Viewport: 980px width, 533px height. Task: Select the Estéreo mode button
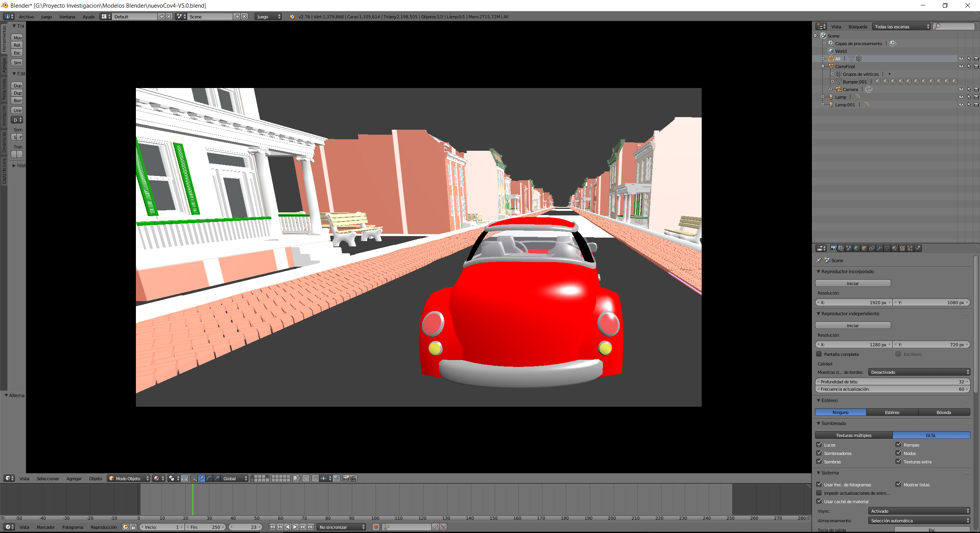[x=892, y=412]
